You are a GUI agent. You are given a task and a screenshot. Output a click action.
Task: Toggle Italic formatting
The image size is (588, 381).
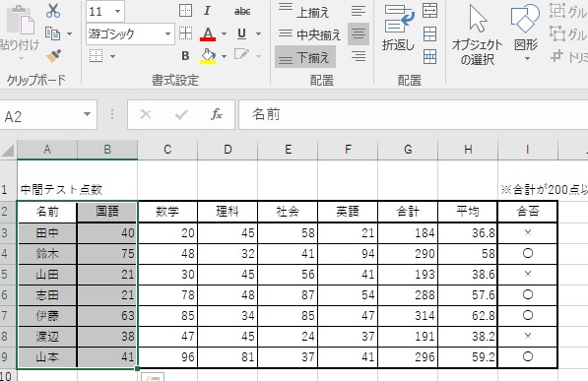(x=208, y=11)
